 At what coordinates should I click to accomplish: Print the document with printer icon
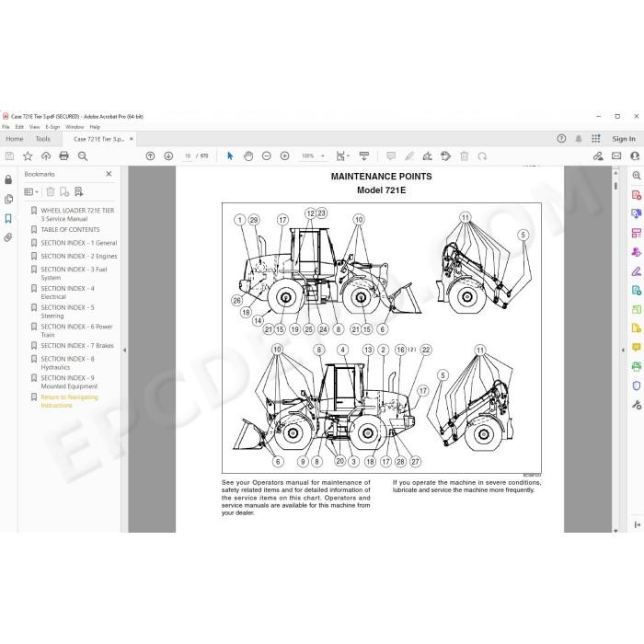tap(64, 156)
